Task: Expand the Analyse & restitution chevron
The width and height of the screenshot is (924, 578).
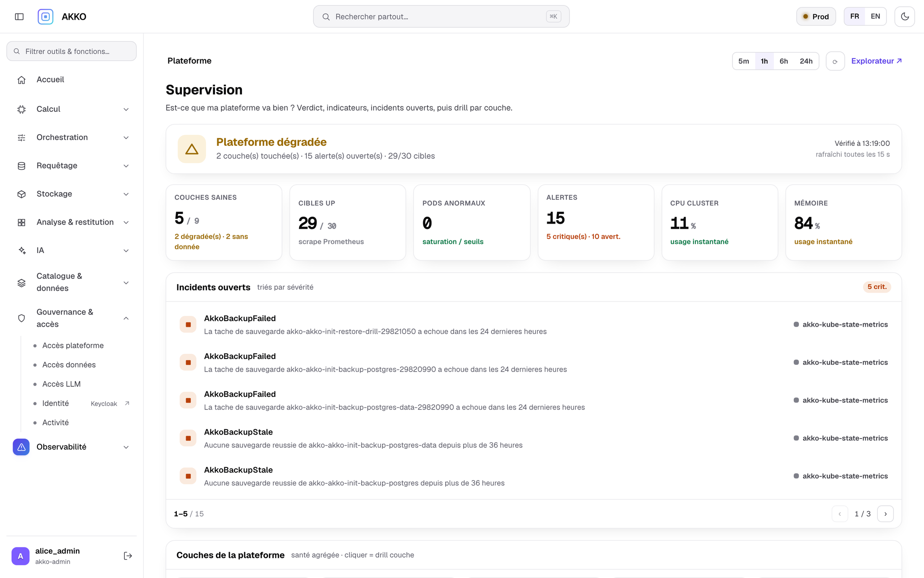Action: pyautogui.click(x=126, y=222)
